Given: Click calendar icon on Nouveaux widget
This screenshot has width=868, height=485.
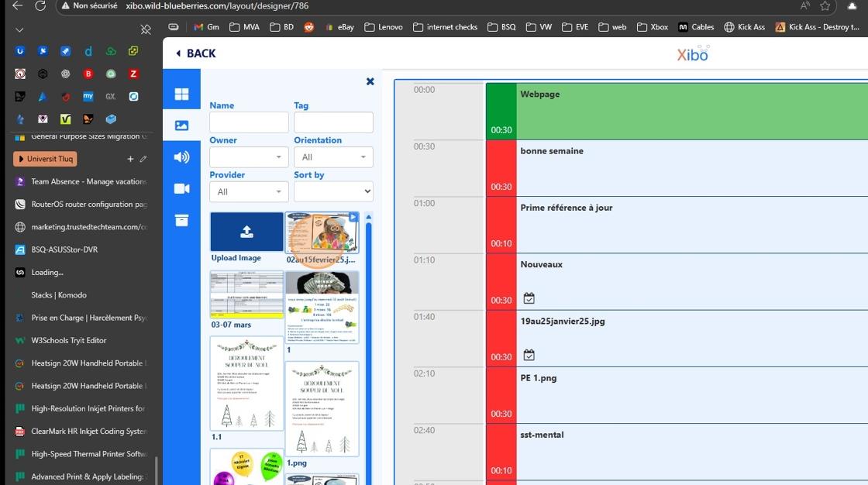Looking at the screenshot, I should pyautogui.click(x=529, y=298).
